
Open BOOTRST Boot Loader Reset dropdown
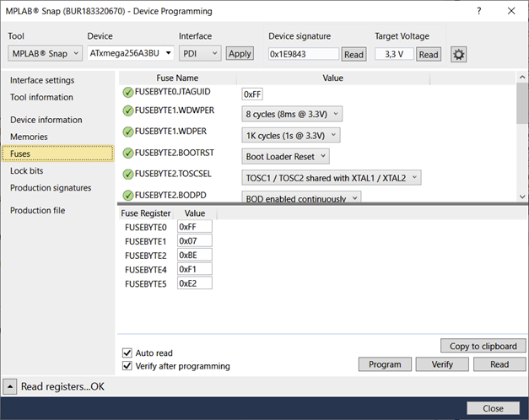(x=285, y=157)
